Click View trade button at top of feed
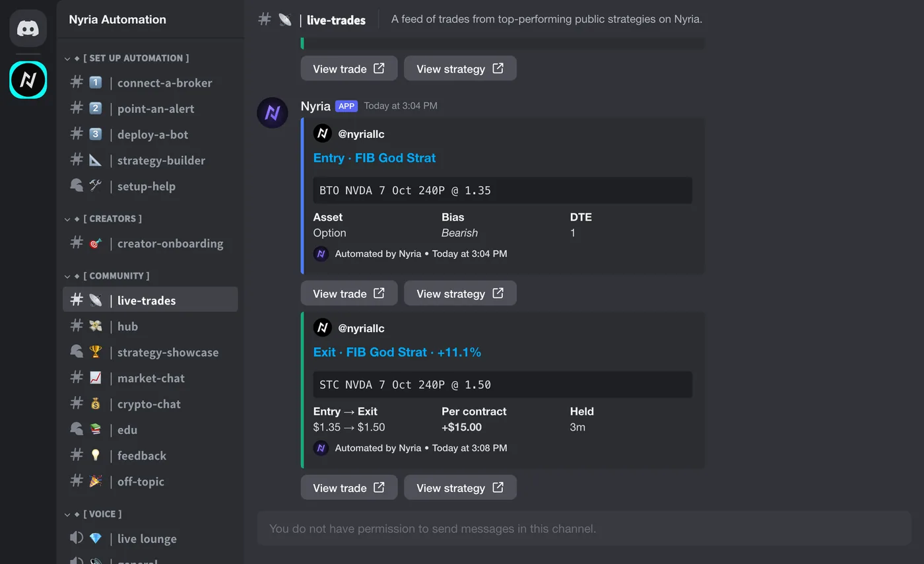924x564 pixels. [349, 69]
